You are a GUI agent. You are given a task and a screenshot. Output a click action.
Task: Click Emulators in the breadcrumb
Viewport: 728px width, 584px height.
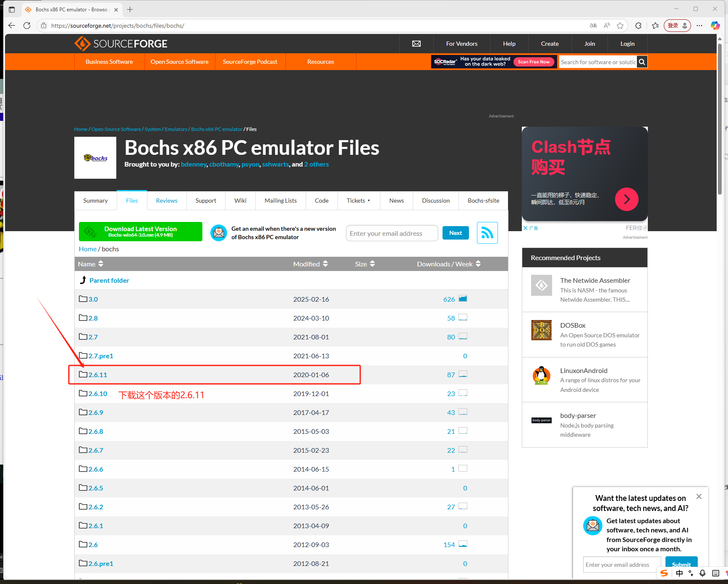pos(176,129)
